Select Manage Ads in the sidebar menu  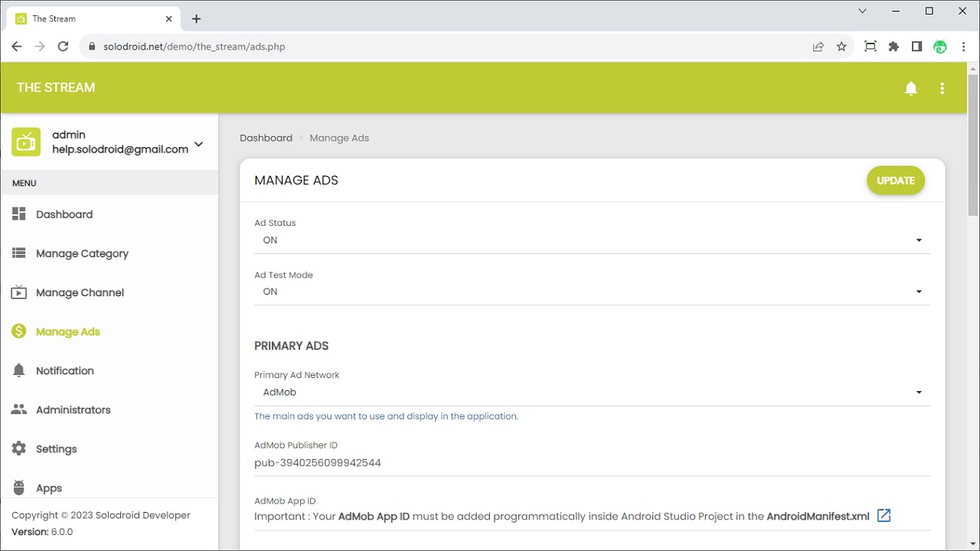click(x=68, y=331)
